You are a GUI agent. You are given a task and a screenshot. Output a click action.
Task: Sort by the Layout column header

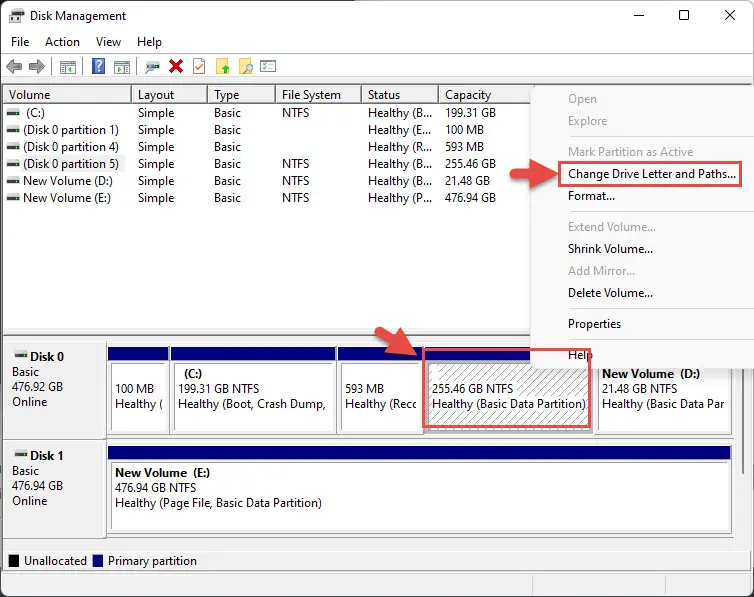point(170,95)
